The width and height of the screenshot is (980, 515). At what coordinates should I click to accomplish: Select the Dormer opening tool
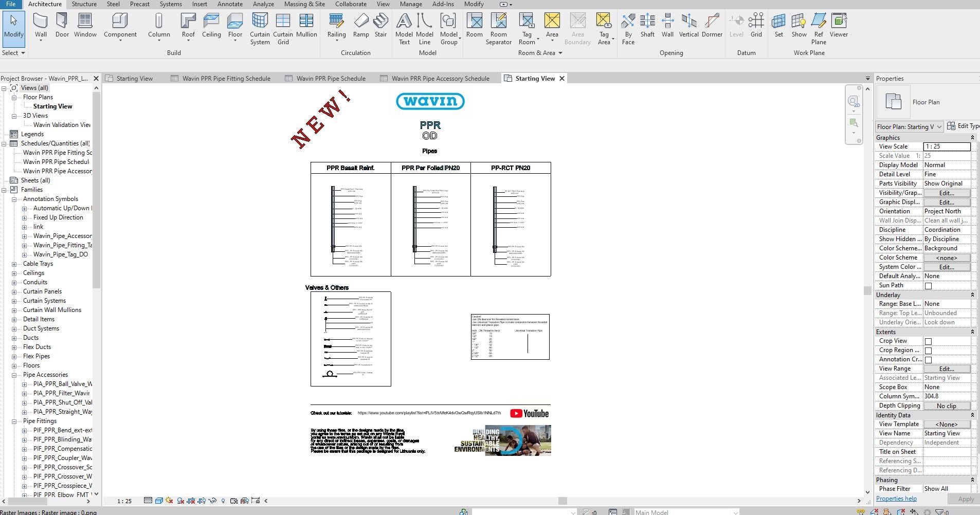pyautogui.click(x=712, y=26)
